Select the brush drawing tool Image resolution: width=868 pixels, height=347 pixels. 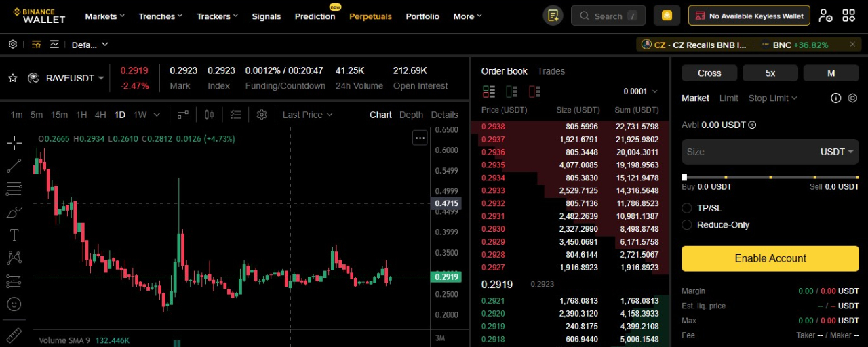coord(14,212)
